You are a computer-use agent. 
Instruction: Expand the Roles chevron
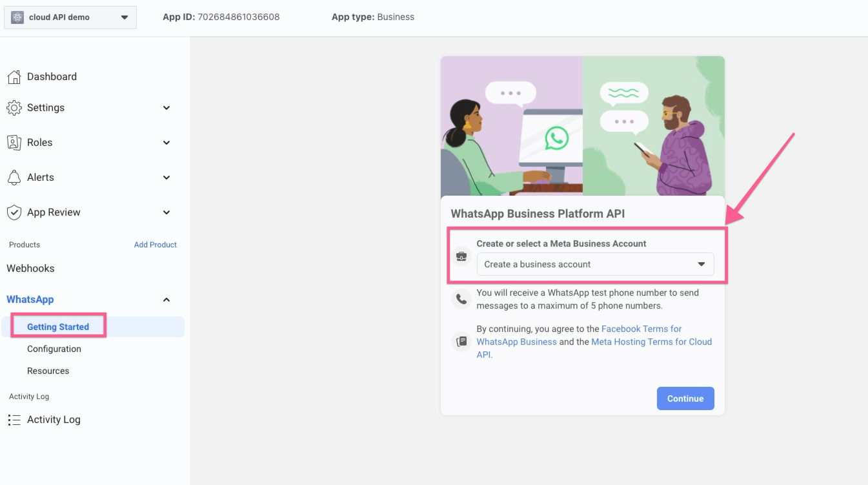coord(167,143)
